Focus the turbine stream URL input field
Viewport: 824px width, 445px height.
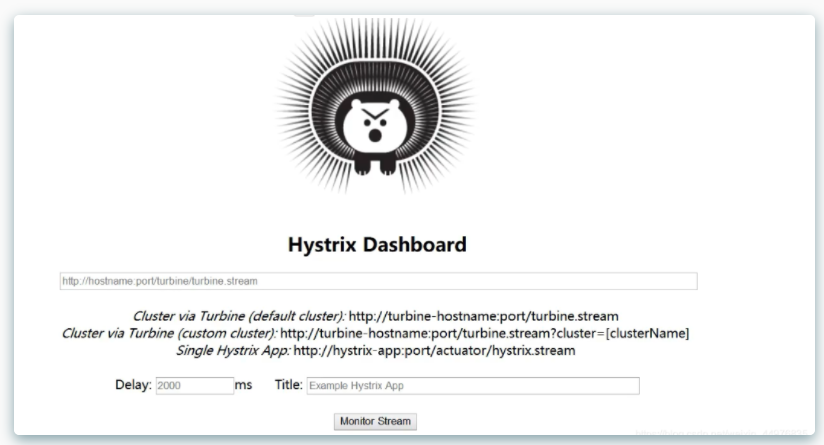coord(378,281)
